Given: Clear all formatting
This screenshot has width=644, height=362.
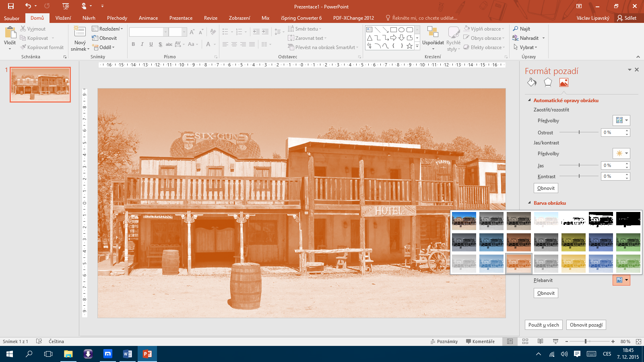Looking at the screenshot, I should coord(213,32).
